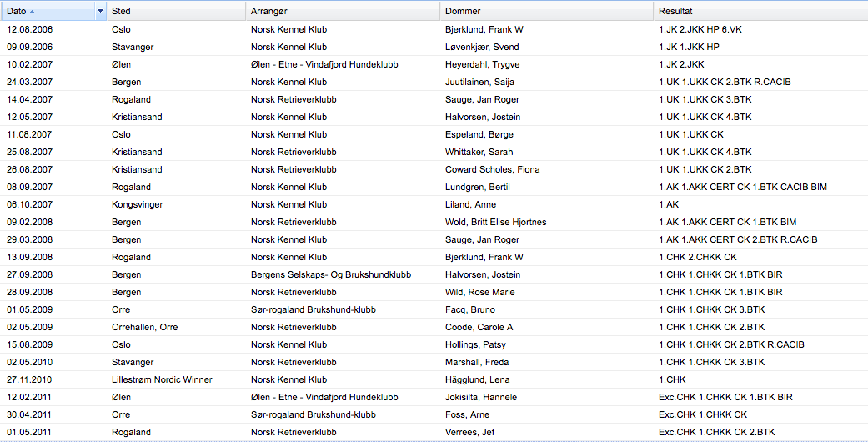Screen dimensions: 868x442
Task: Select the date 29.03.2008
Action: 29,240
